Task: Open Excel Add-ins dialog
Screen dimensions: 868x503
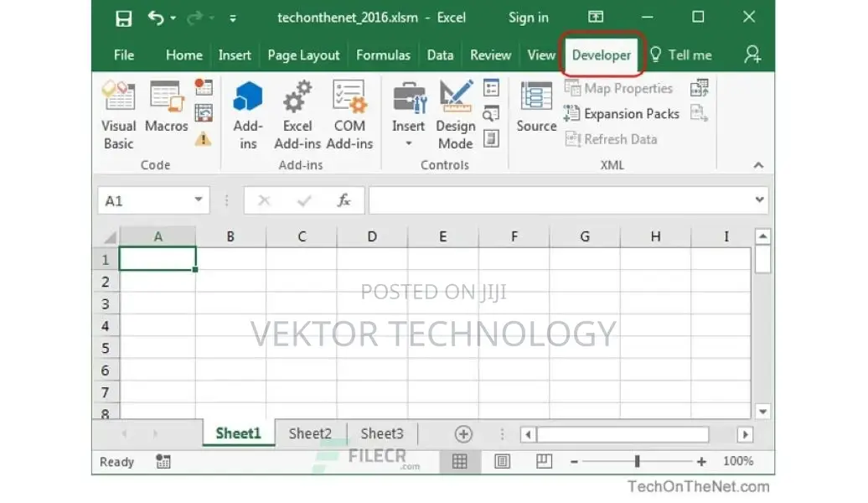Action: tap(297, 116)
